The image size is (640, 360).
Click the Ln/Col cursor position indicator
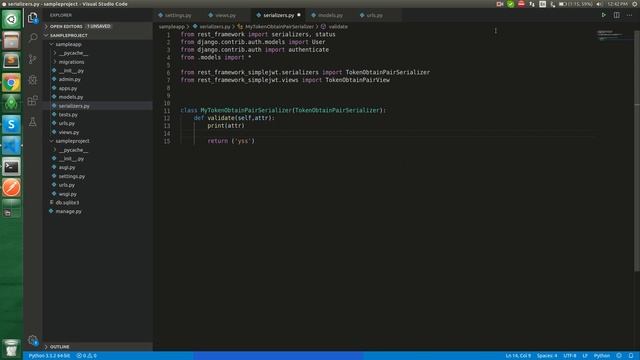pos(518,356)
